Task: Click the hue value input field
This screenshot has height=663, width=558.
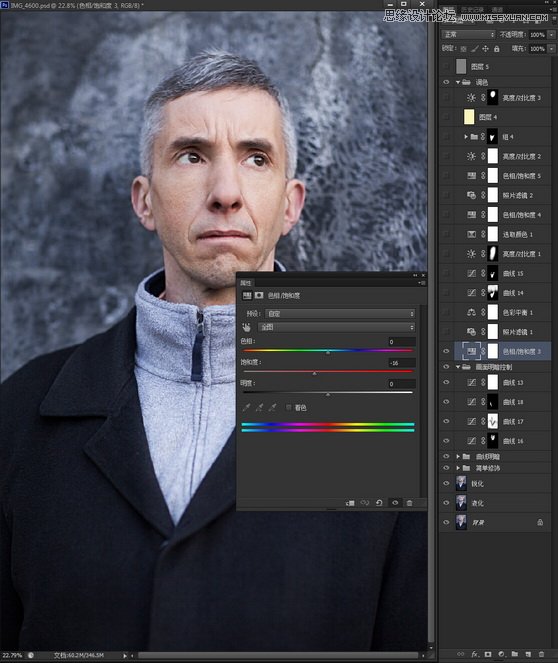Action: click(x=402, y=342)
